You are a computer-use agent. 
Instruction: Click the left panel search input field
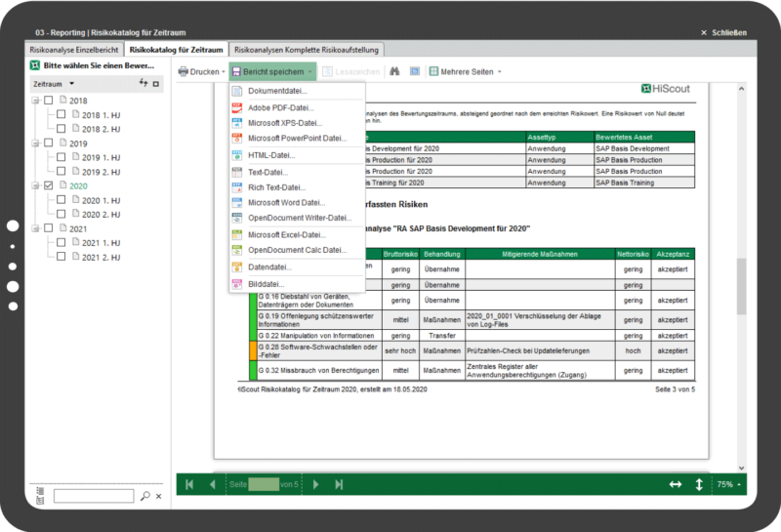(94, 496)
